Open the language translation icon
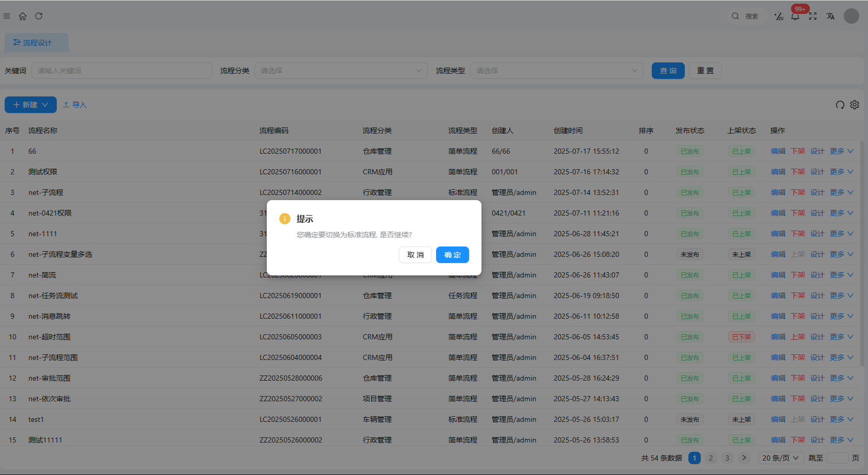 pyautogui.click(x=830, y=17)
